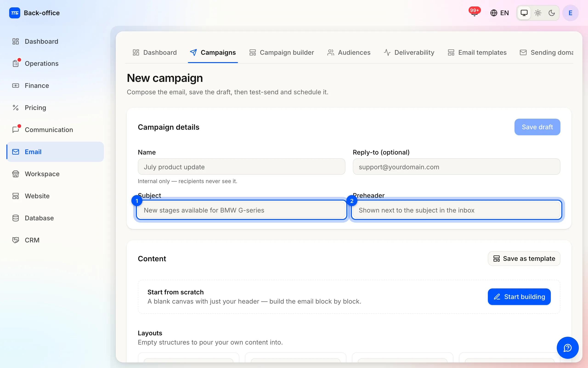Image resolution: width=588 pixels, height=368 pixels.
Task: Click the "Start from scratch" heading
Action: 175,292
